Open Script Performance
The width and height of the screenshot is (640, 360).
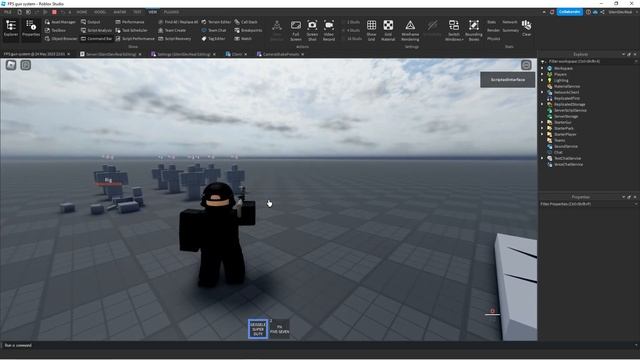(x=135, y=39)
